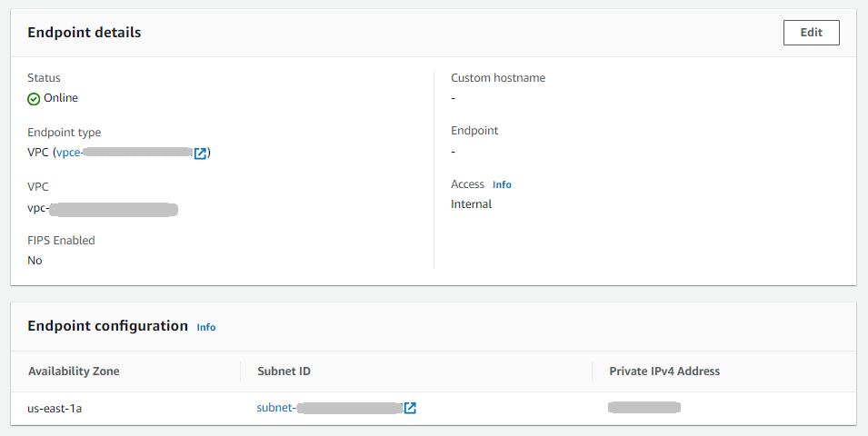Show Info next to Endpoint configuration

[206, 327]
